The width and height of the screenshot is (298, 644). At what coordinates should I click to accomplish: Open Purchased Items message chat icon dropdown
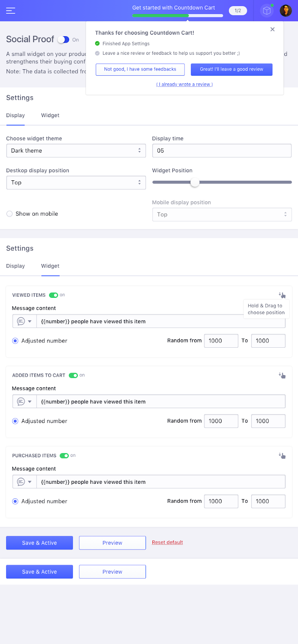coord(24,482)
